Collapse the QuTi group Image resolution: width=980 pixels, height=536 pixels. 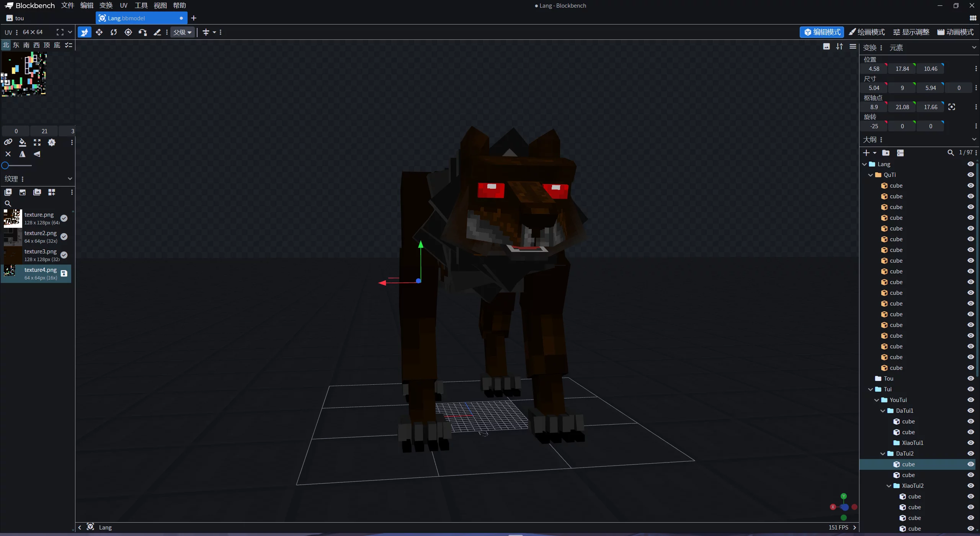[x=871, y=175]
